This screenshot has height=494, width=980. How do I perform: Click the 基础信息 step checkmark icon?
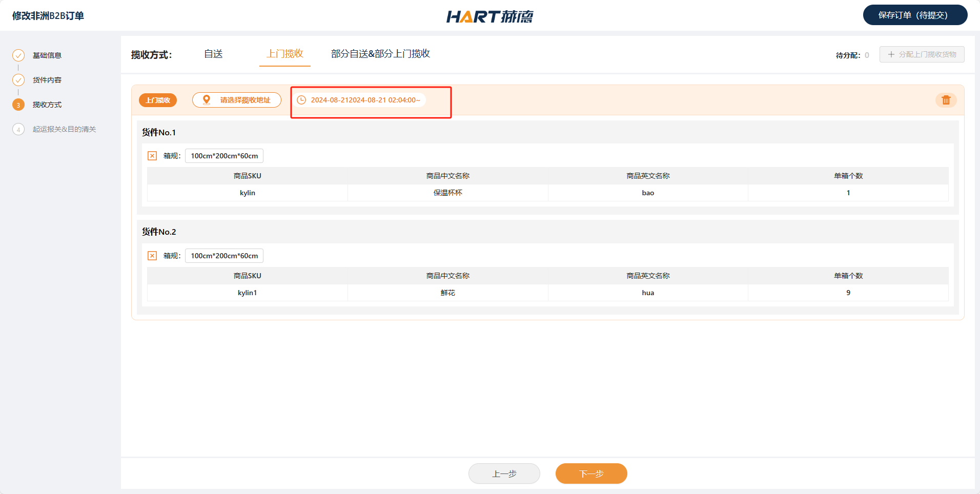(18, 55)
